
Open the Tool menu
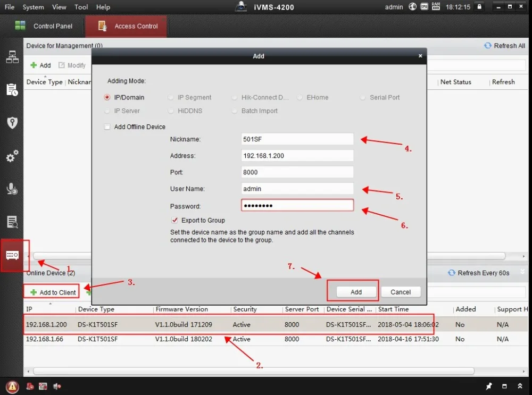point(81,7)
